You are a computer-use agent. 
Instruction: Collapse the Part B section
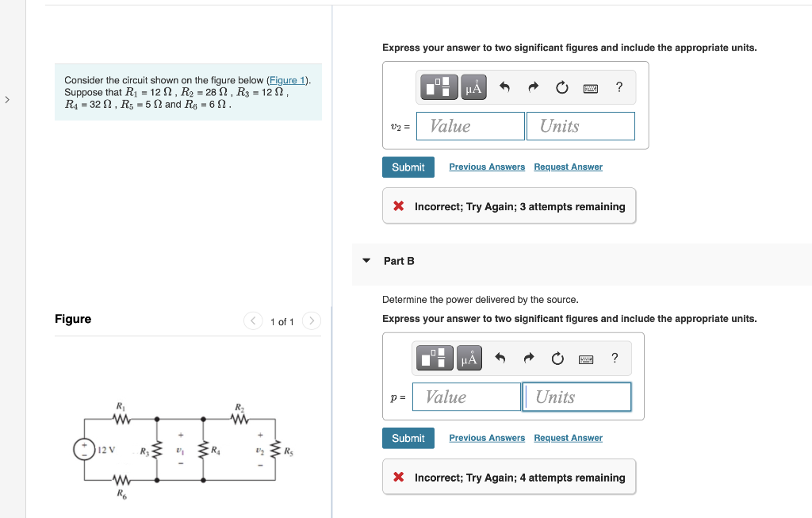pyautogui.click(x=366, y=260)
